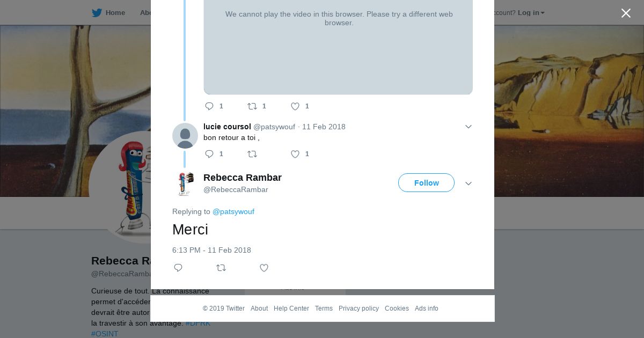The height and width of the screenshot is (338, 644).
Task: Retweet the tweet with the unplayable video
Action: tap(252, 106)
